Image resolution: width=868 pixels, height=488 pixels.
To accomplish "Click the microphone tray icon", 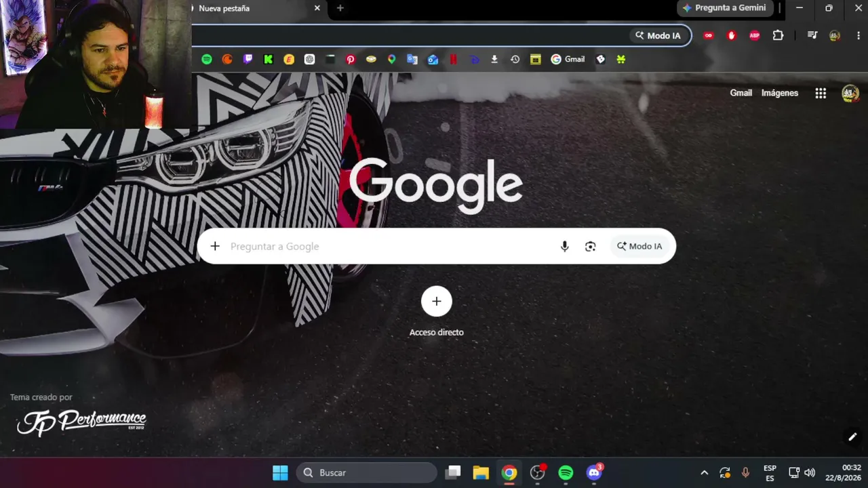I will (745, 473).
